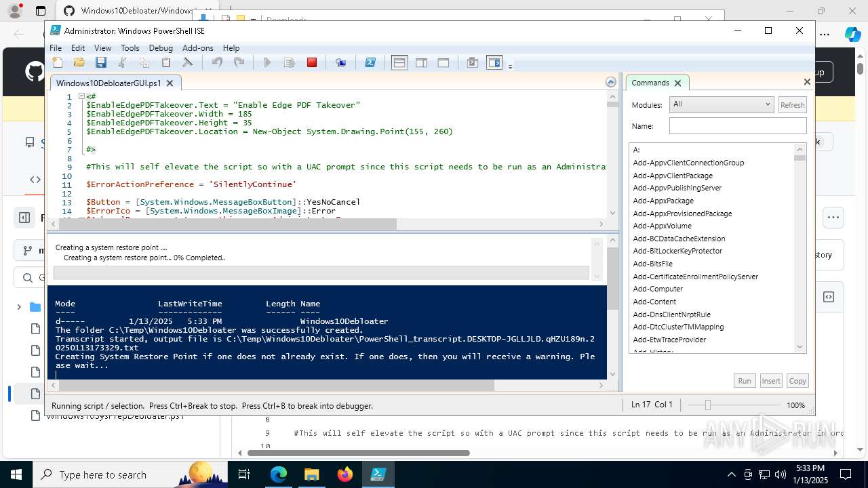Close the Windows10DebloaterGUI.ps1 tab
Screen dimensions: 868x488
[x=170, y=83]
